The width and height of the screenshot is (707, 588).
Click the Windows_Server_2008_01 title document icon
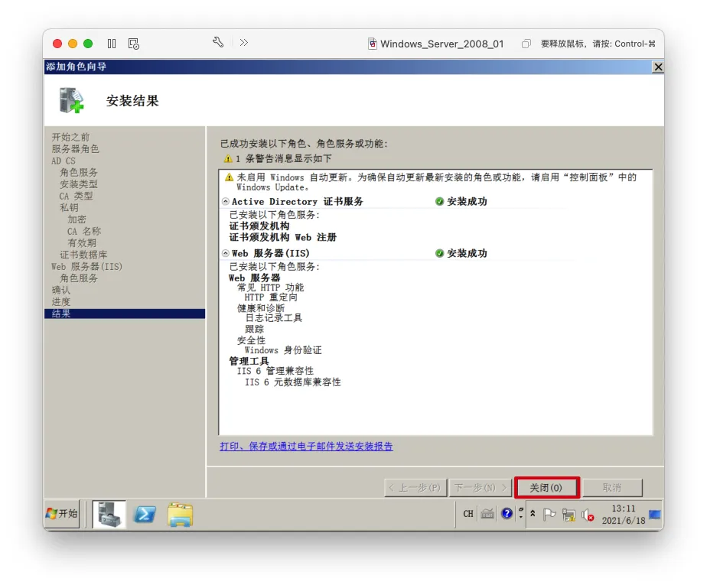click(x=373, y=44)
